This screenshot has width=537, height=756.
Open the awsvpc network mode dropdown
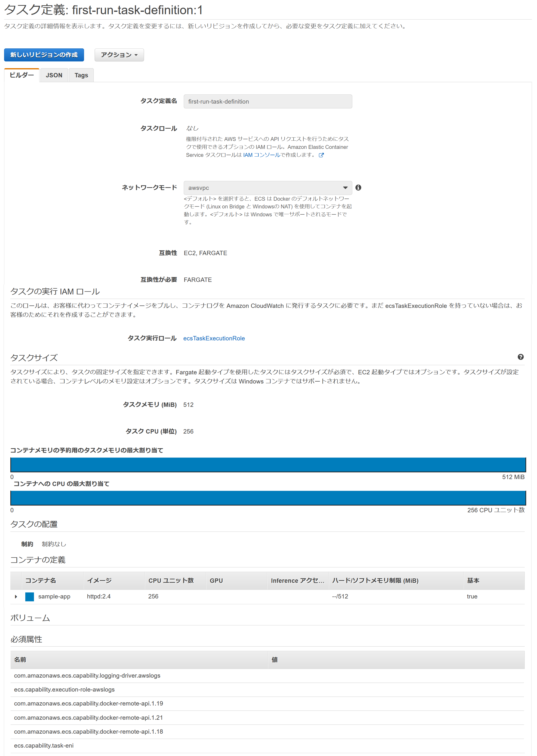(x=268, y=188)
